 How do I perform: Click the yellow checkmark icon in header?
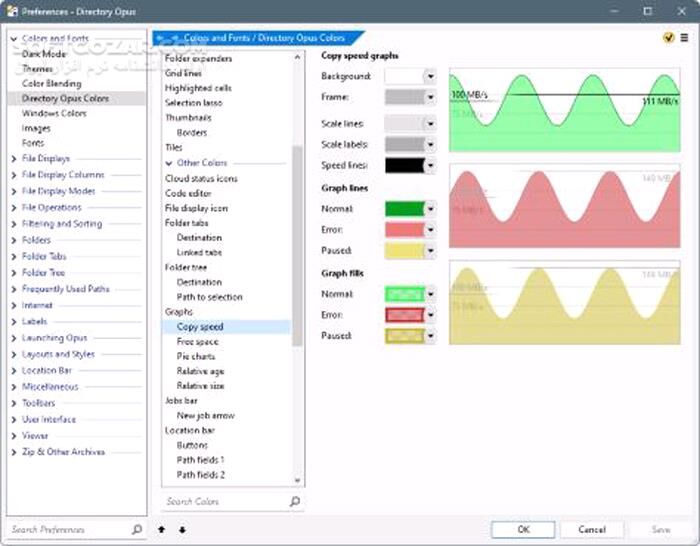coord(668,38)
